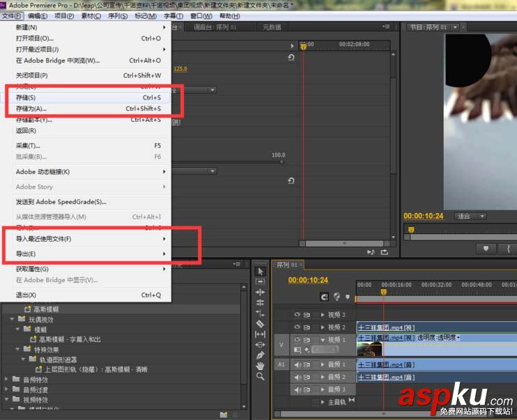Toggle sync lock on 视频 3 track
Screen dimensions: 517x420
pos(307,315)
